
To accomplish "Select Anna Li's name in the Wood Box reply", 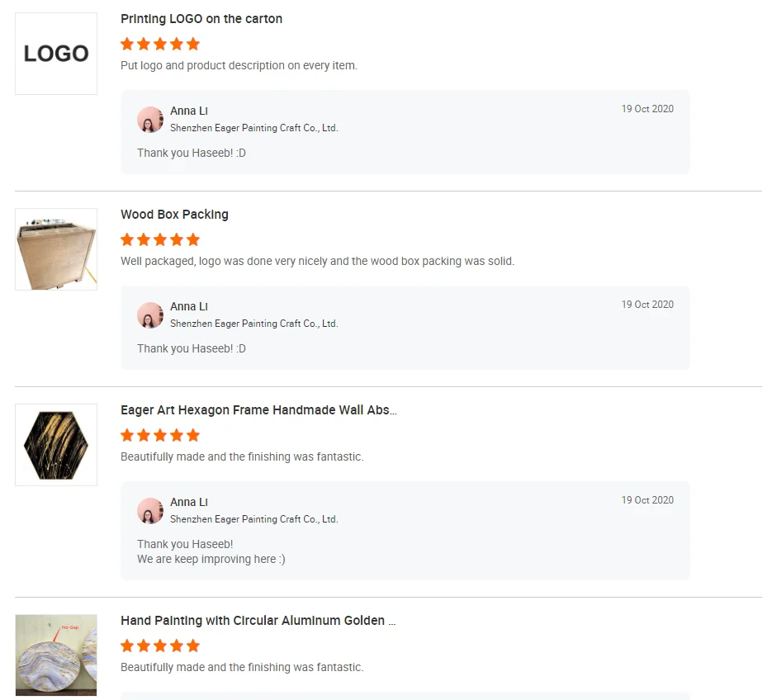I will pos(189,306).
